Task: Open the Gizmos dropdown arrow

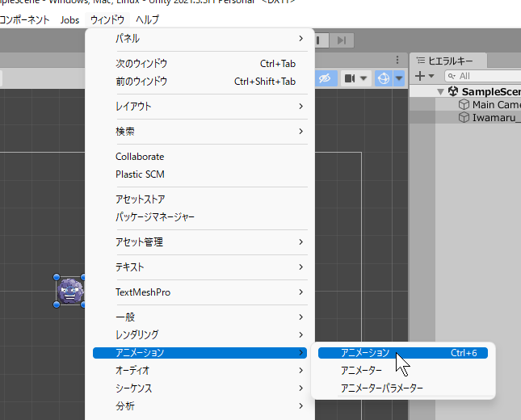Action: tap(399, 79)
